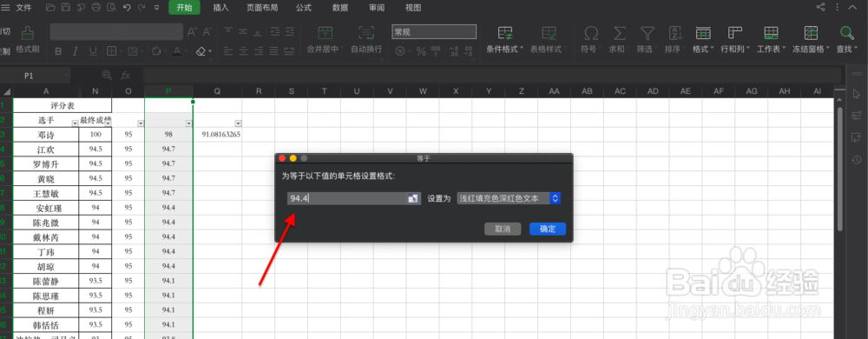The width and height of the screenshot is (868, 339).
Task: Click the Filter (筛选) funnel icon
Action: pos(648,33)
